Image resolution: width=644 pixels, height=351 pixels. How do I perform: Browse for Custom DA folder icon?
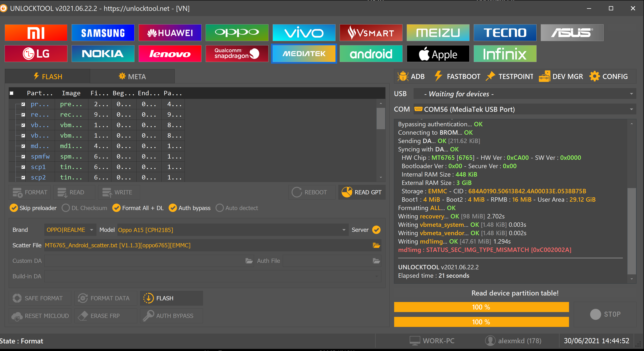point(249,261)
